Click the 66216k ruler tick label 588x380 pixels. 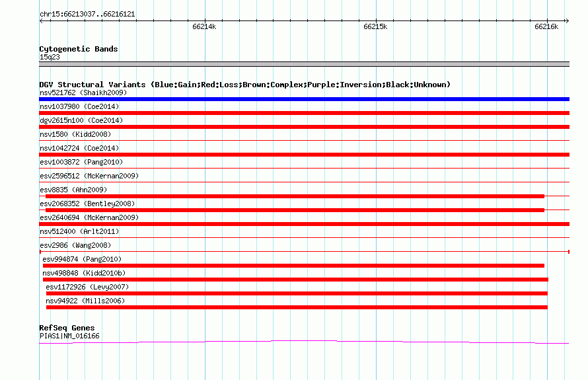(546, 26)
